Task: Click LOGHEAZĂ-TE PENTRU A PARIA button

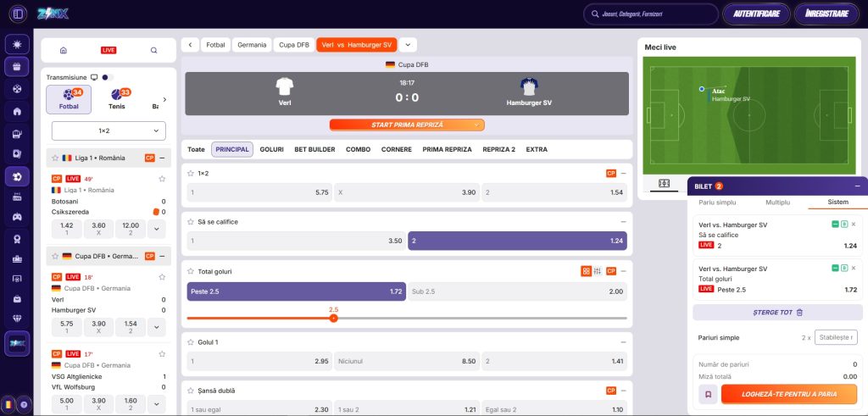Action: click(789, 395)
